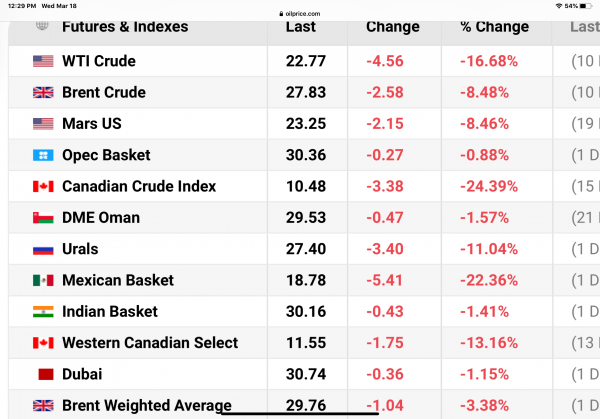Open the Western Canadian Select link
Viewport: 600px width, 419px height.
coord(150,343)
